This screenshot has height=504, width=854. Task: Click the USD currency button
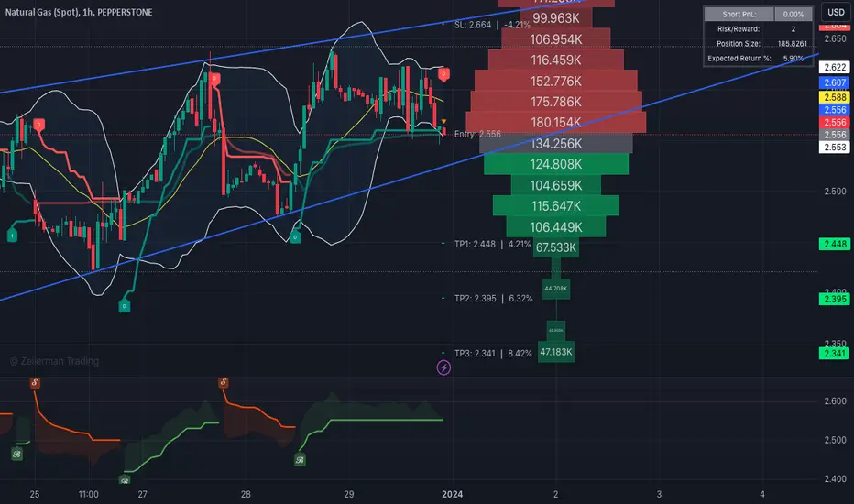click(x=836, y=12)
